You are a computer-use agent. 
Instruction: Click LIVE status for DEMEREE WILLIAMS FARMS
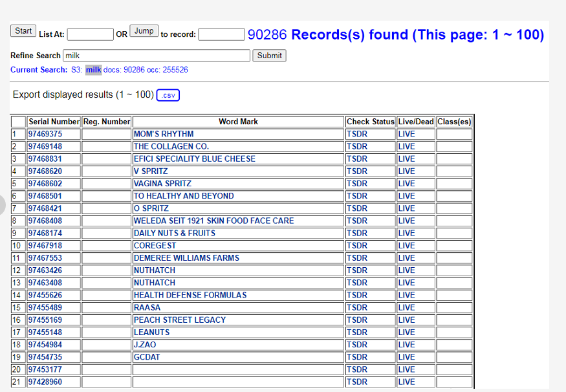[406, 257]
